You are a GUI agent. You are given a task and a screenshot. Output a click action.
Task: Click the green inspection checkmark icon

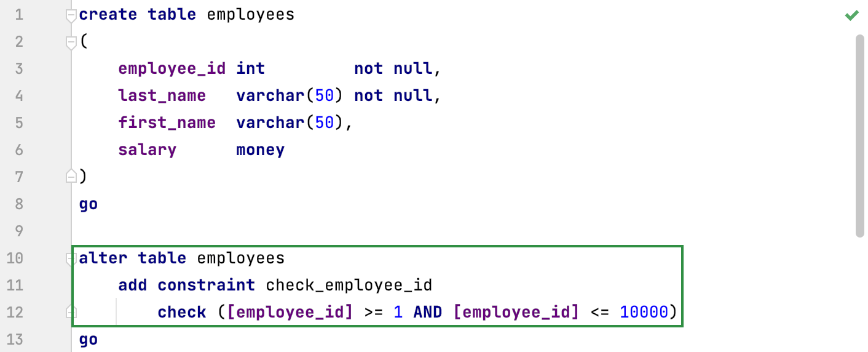pos(851,15)
